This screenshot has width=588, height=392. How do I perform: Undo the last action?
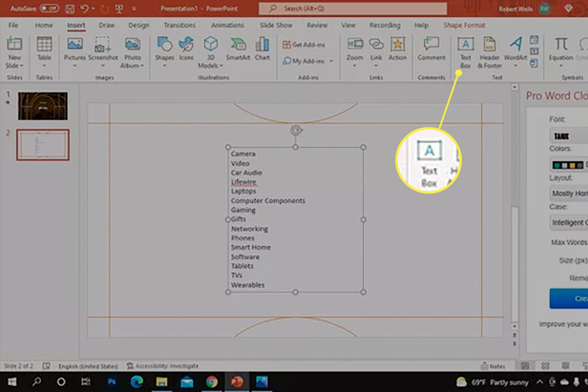tap(84, 9)
